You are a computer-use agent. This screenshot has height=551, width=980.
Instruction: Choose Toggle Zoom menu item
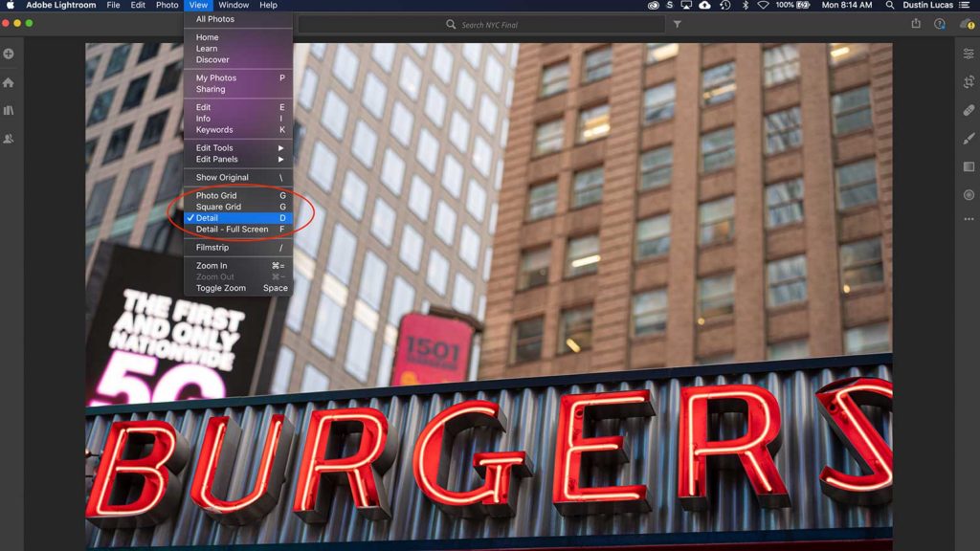tap(237, 288)
